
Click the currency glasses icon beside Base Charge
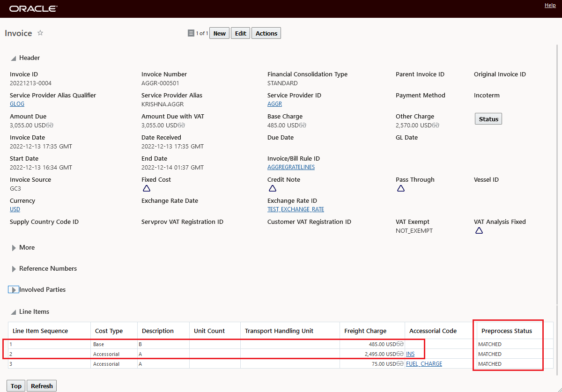[x=303, y=126]
